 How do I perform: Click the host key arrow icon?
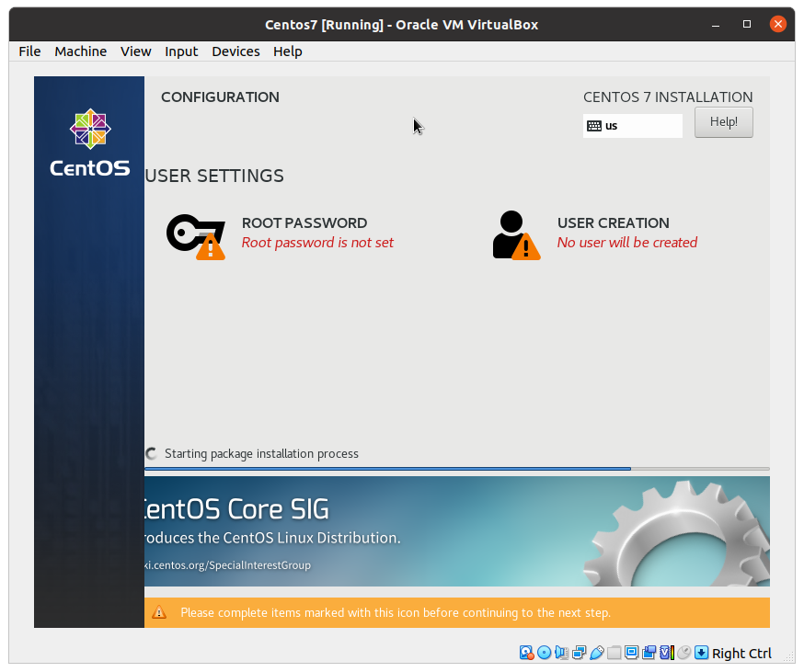702,653
